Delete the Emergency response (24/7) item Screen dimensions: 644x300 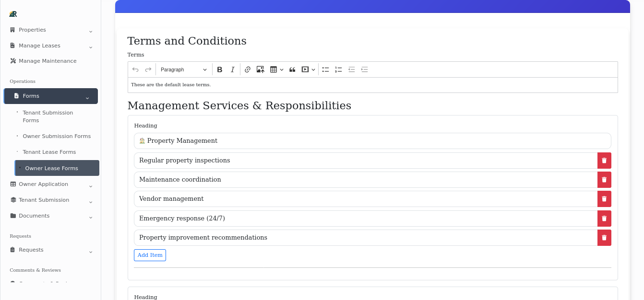(x=604, y=218)
